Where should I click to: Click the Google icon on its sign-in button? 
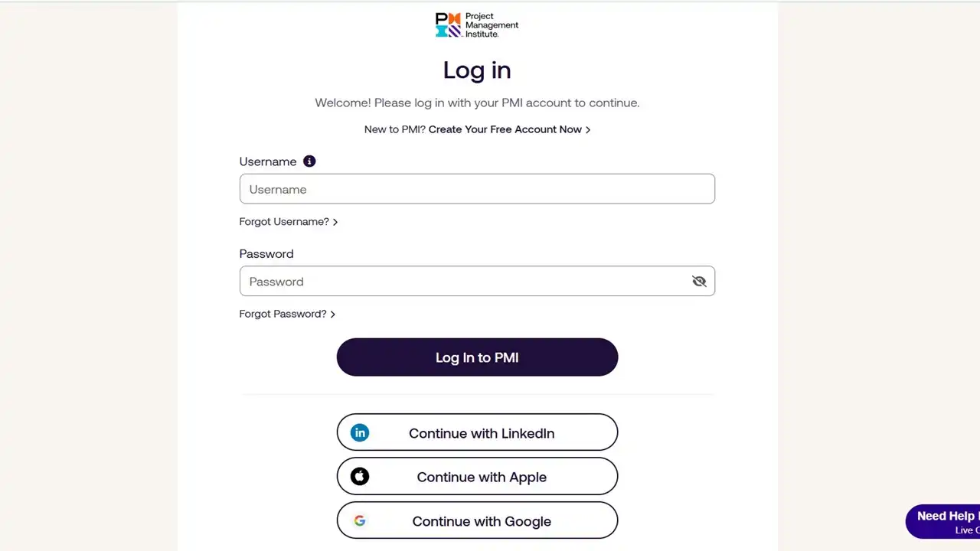pos(360,520)
